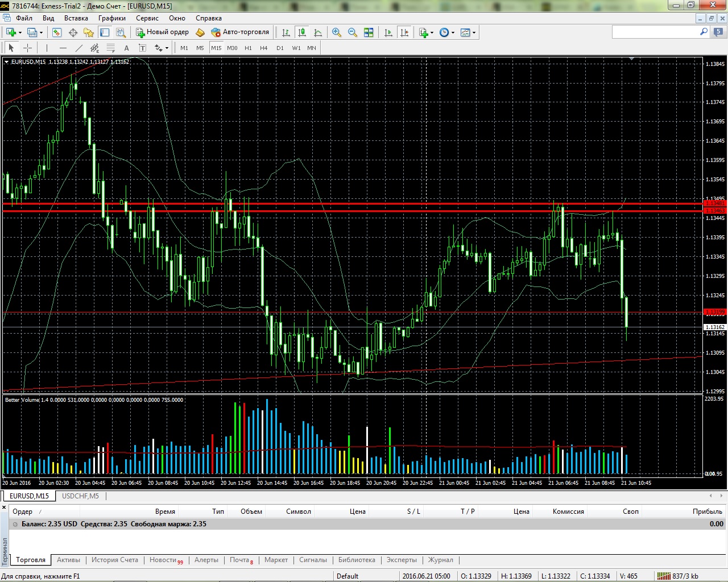Open the Новости terminal tab

point(166,560)
